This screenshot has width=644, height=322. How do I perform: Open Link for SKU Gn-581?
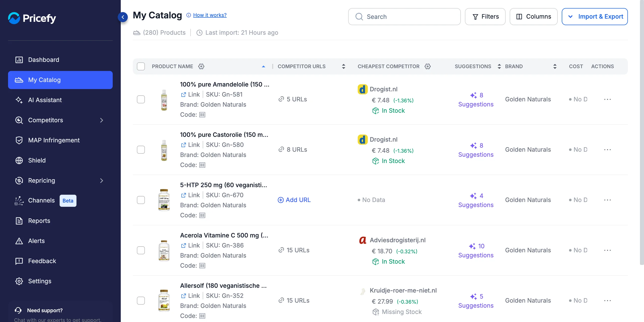[x=190, y=95]
